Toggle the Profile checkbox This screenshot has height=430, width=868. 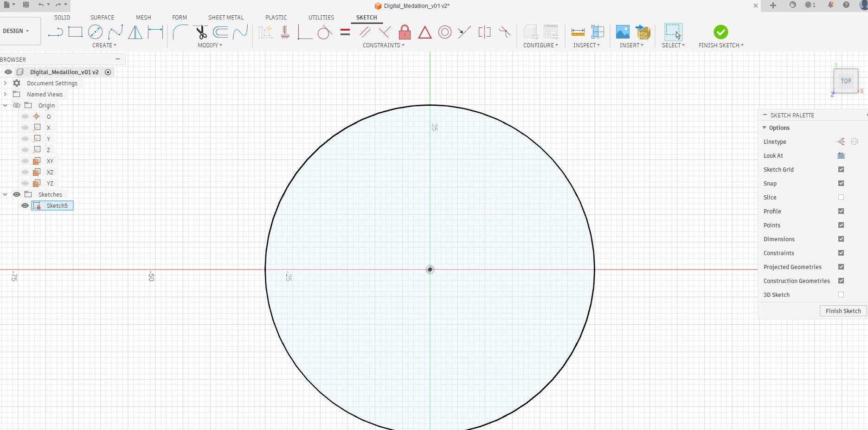[841, 212]
